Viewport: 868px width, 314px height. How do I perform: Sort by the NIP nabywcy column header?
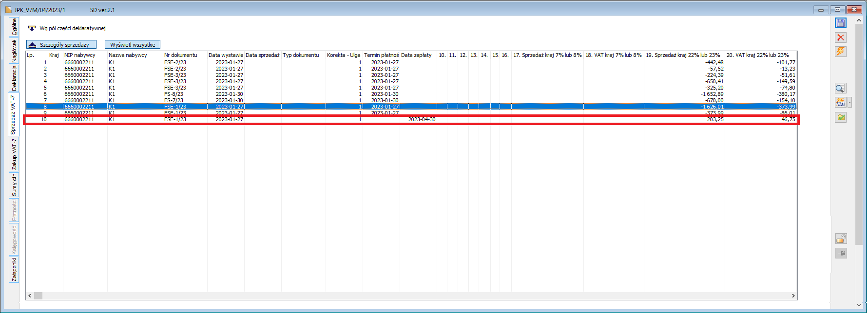(85, 55)
